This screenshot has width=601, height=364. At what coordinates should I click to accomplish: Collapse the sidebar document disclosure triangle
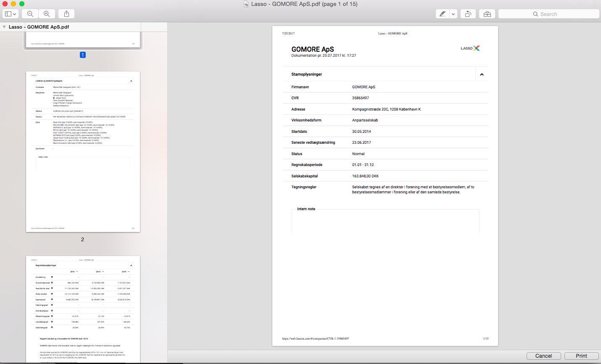(x=4, y=27)
